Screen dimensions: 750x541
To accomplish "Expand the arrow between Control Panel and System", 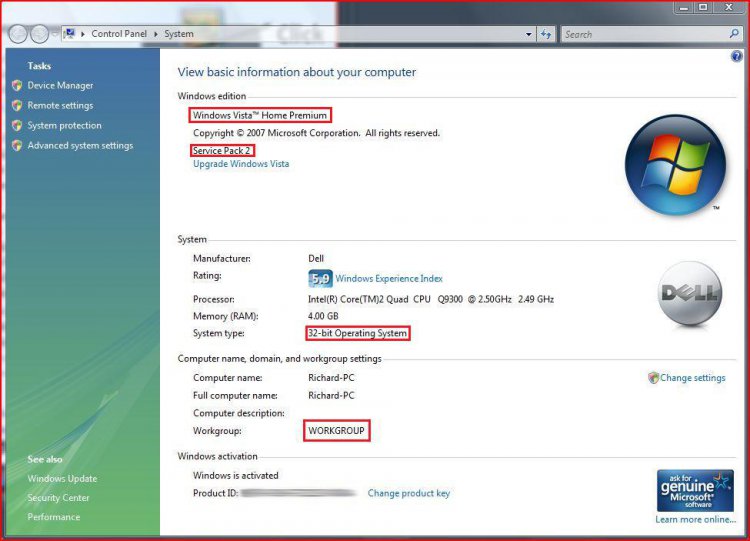I will click(156, 34).
